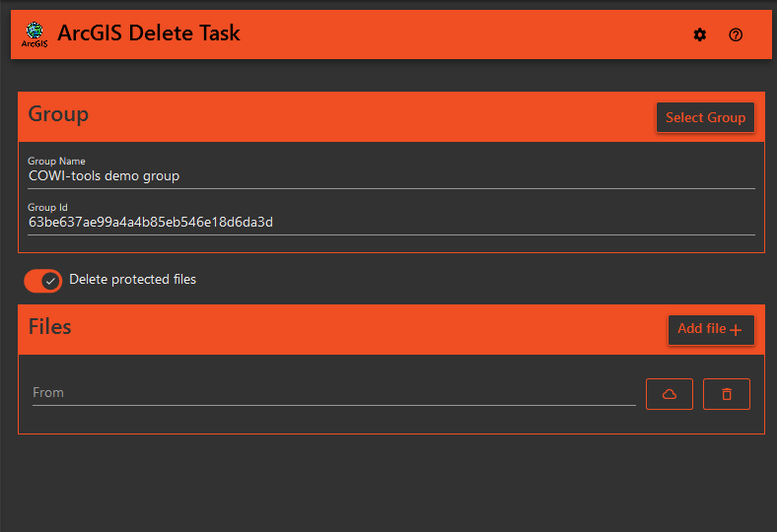Click the checkmark knob on the toggle

point(51,281)
